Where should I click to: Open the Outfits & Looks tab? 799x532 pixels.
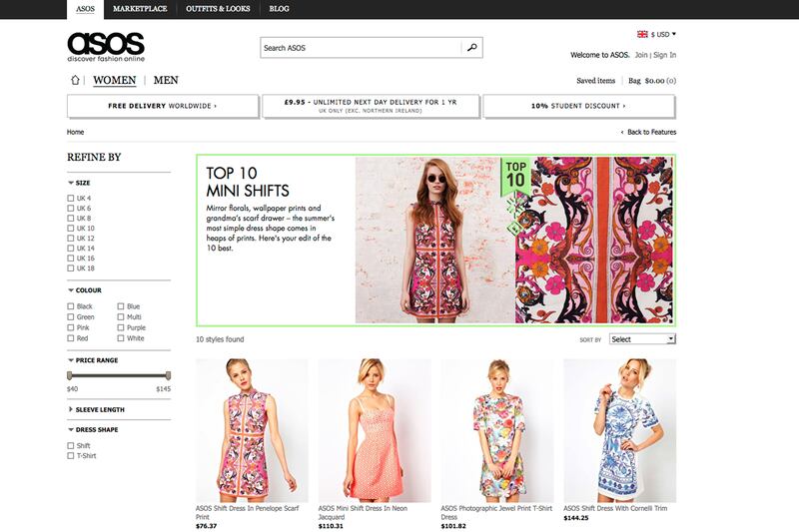point(218,9)
